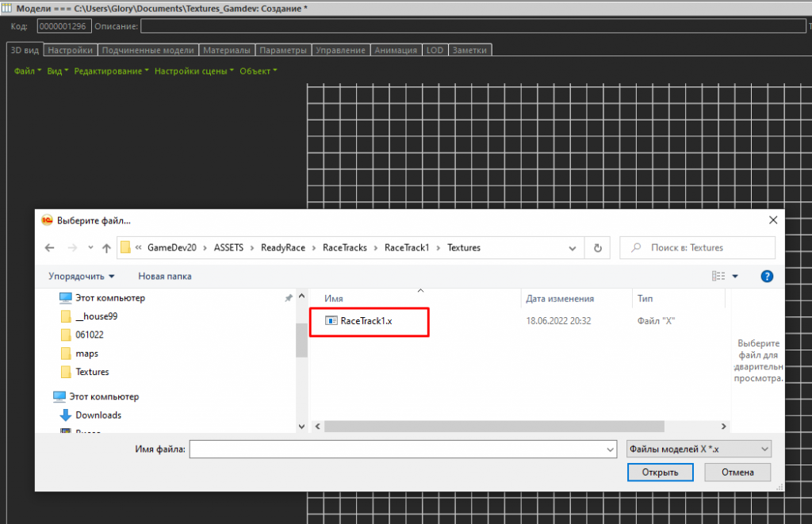Click the forward navigation arrow

pos(72,248)
